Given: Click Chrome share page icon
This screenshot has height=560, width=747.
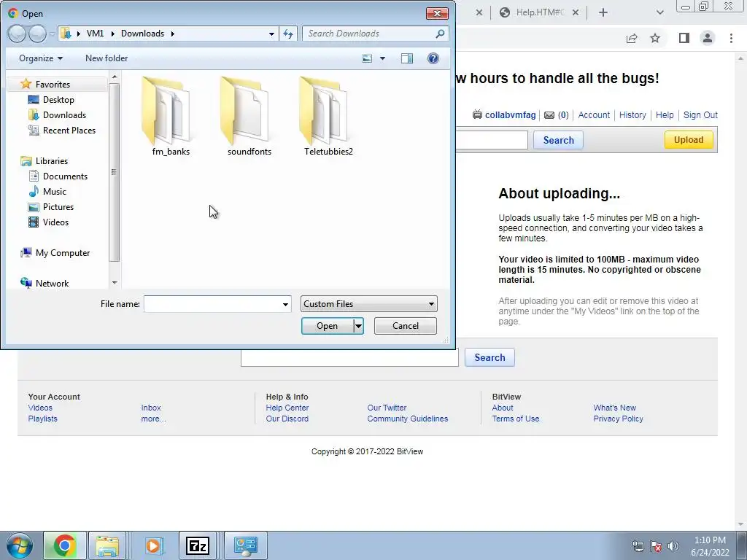Looking at the screenshot, I should tap(632, 38).
